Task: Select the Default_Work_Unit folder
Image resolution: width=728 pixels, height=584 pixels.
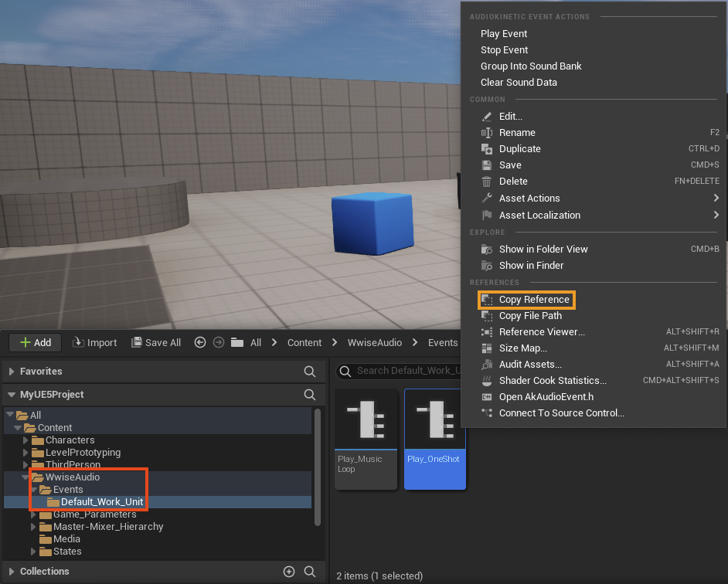Action: click(102, 502)
